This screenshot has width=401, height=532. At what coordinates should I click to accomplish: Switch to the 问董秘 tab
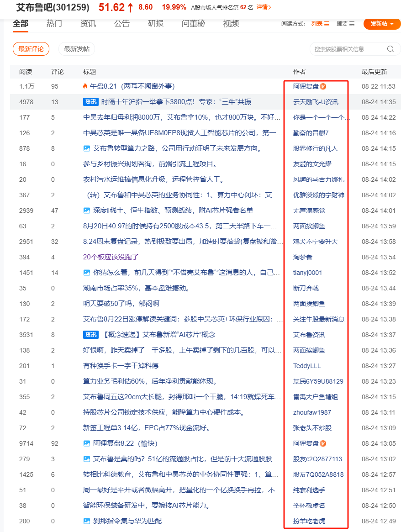coord(193,23)
